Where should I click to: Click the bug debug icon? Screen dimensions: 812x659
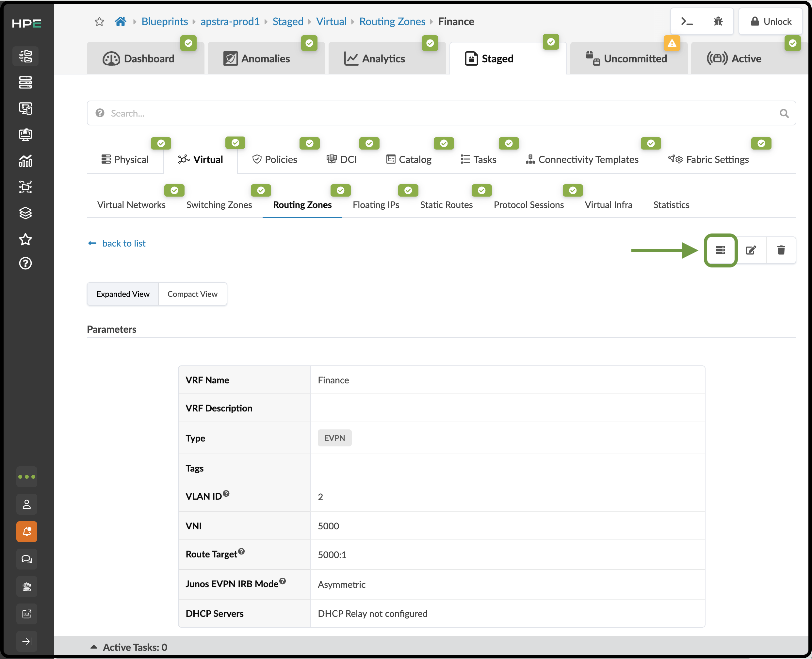point(718,22)
